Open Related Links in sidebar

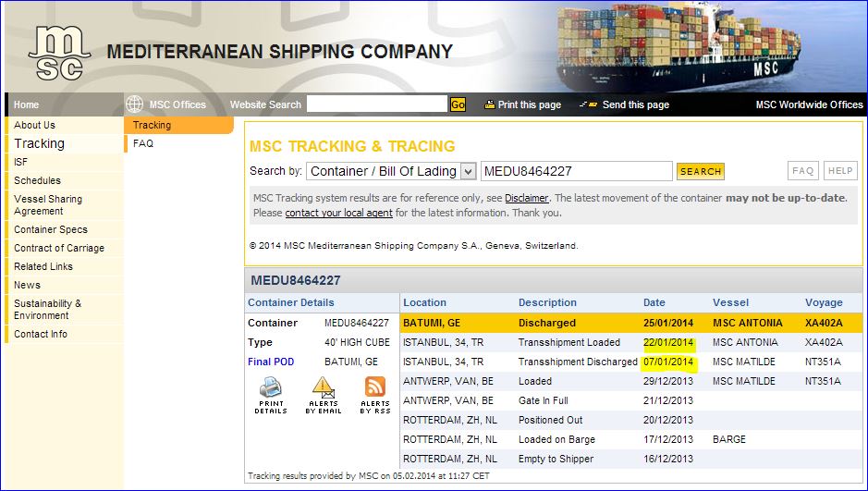point(43,266)
